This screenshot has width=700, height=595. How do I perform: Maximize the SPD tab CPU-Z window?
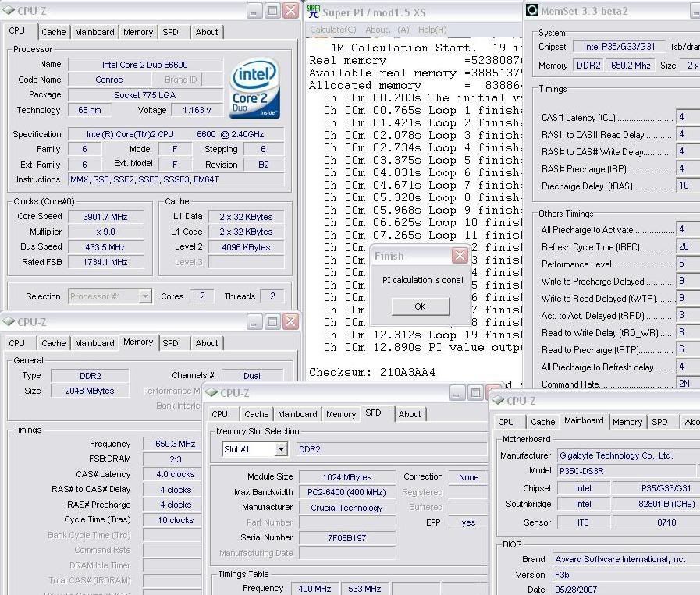pos(475,393)
